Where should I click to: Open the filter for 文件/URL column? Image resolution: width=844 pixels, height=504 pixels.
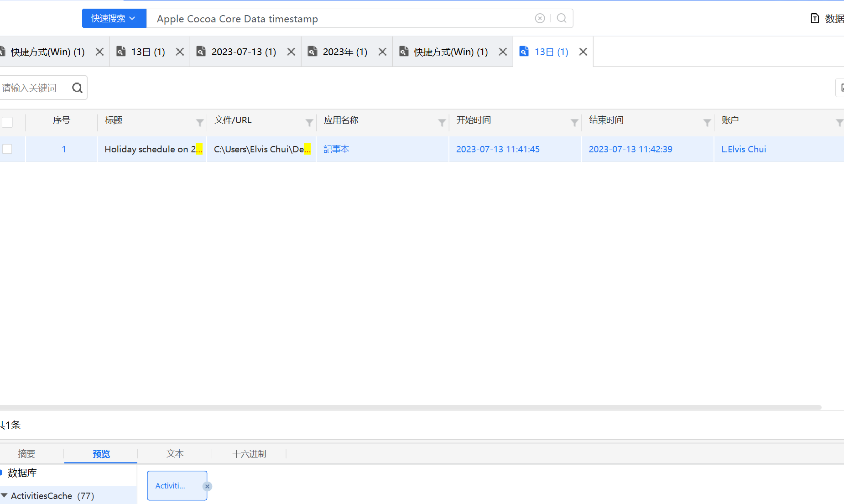(309, 122)
